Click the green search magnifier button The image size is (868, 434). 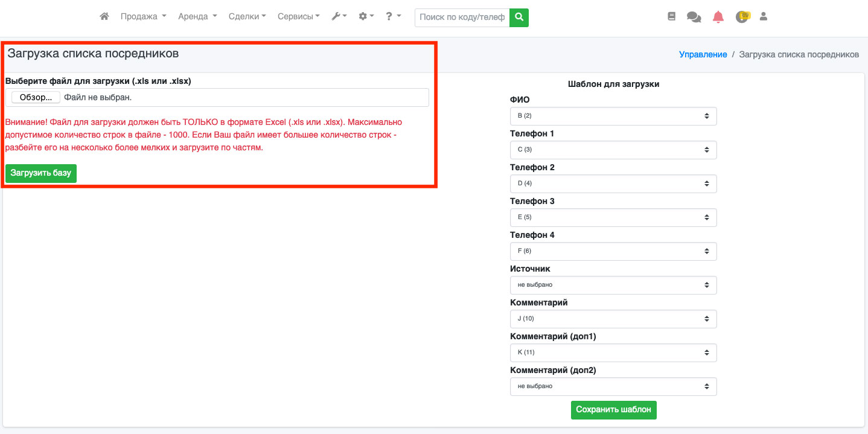519,18
